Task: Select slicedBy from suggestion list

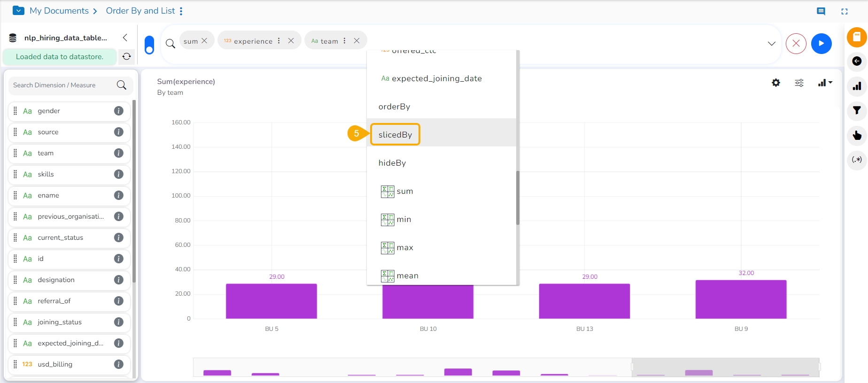Action: pyautogui.click(x=395, y=135)
